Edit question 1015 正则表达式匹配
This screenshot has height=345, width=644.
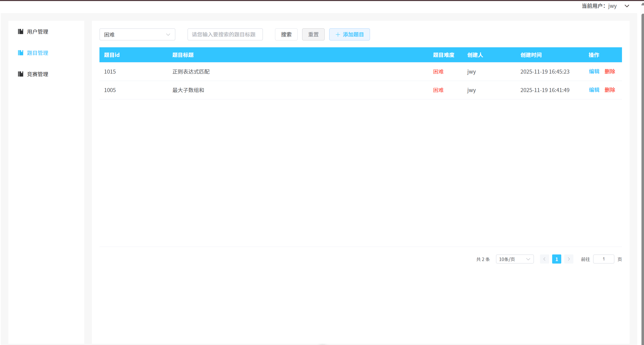[x=594, y=72]
